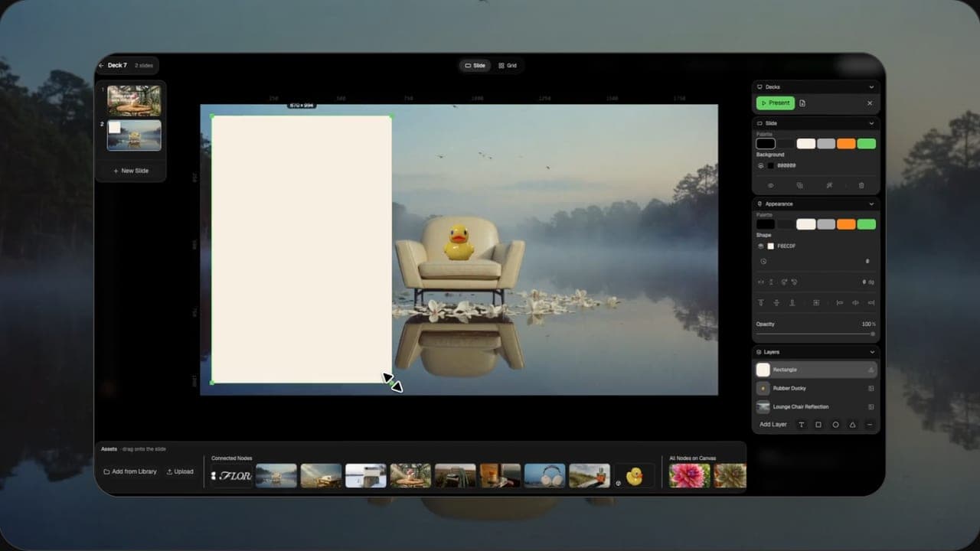Screen dimensions: 980x551
Task: Add a triangle shape layer
Action: tap(852, 425)
